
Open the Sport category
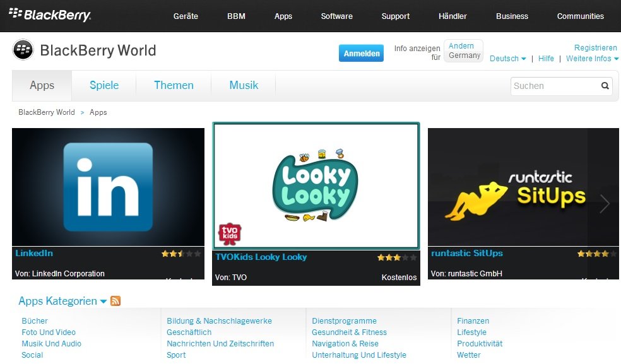(x=176, y=355)
